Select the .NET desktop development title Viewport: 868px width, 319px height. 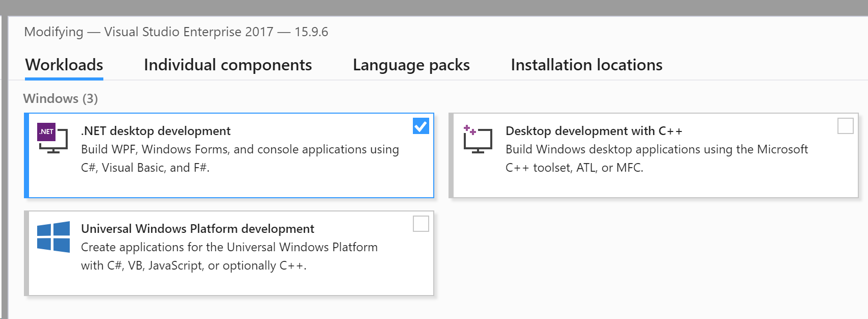click(x=156, y=131)
